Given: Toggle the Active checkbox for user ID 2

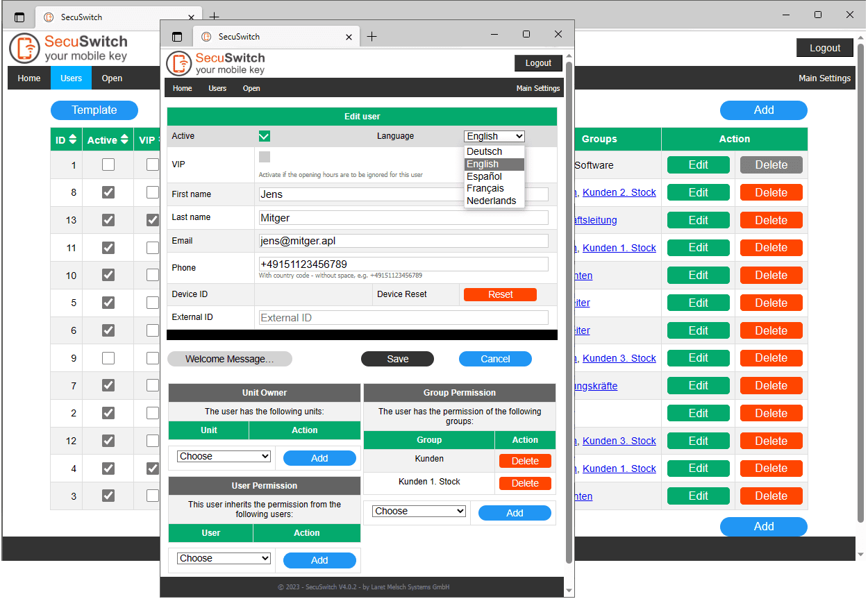Looking at the screenshot, I should click(x=108, y=413).
